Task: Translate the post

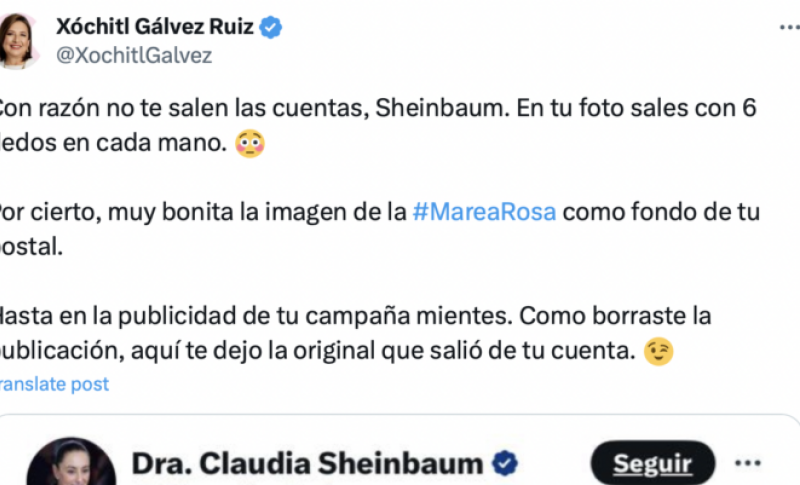Action: coord(54,384)
